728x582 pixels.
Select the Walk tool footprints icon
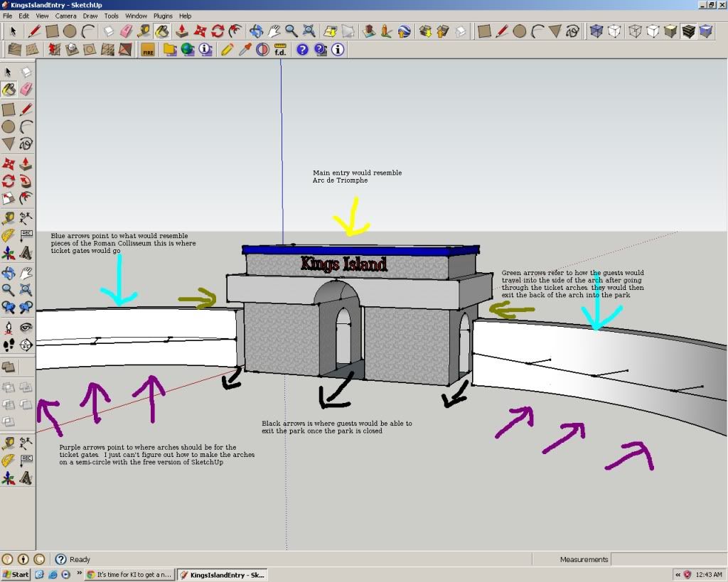click(9, 345)
